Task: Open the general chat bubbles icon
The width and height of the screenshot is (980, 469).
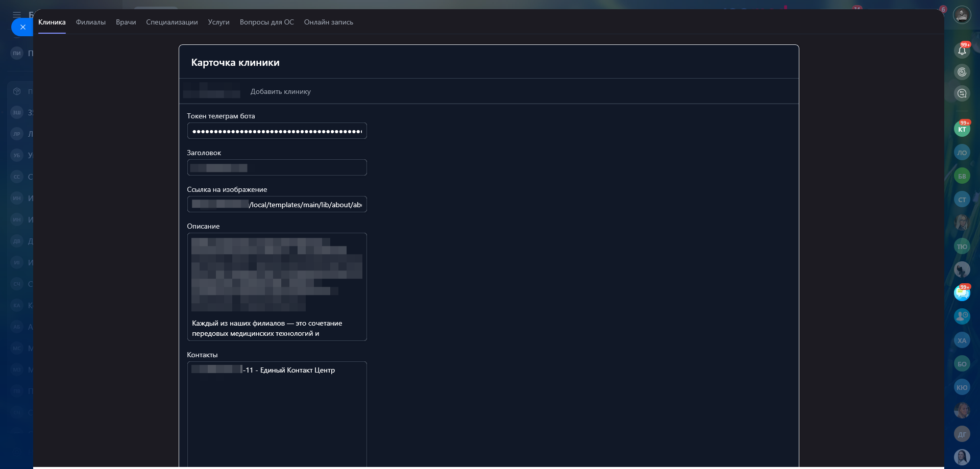Action: (962, 293)
